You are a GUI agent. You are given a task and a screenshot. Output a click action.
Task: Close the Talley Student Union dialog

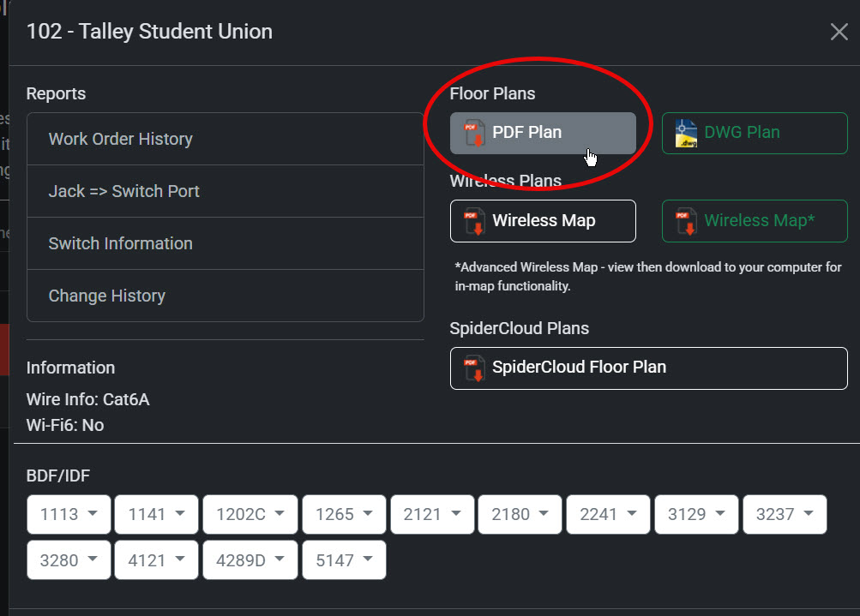[839, 33]
